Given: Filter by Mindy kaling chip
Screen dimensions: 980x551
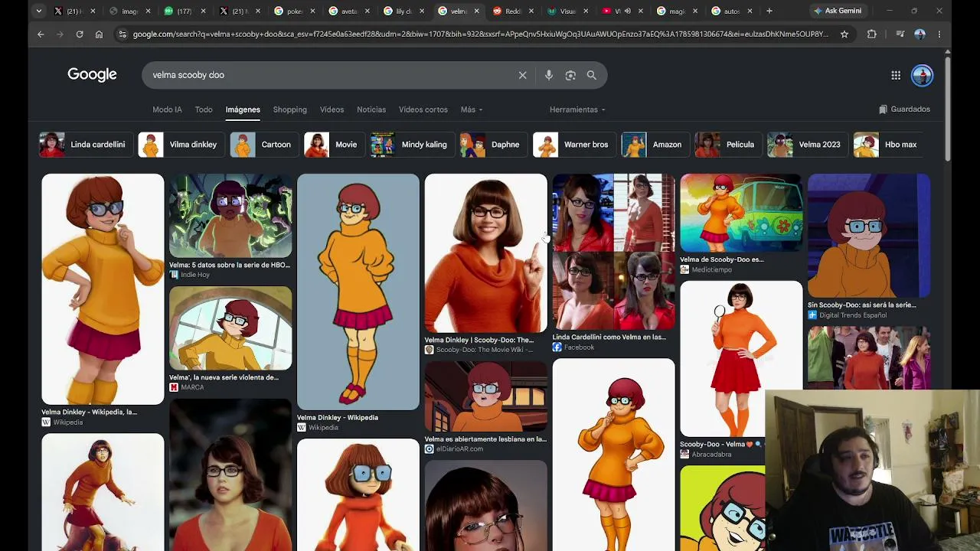Looking at the screenshot, I should click(412, 145).
